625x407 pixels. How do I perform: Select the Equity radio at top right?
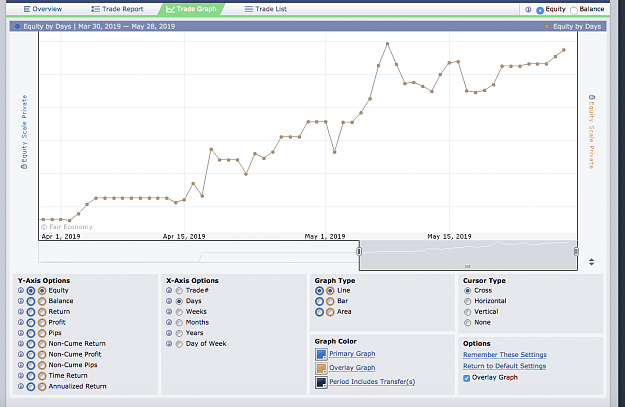tap(540, 10)
